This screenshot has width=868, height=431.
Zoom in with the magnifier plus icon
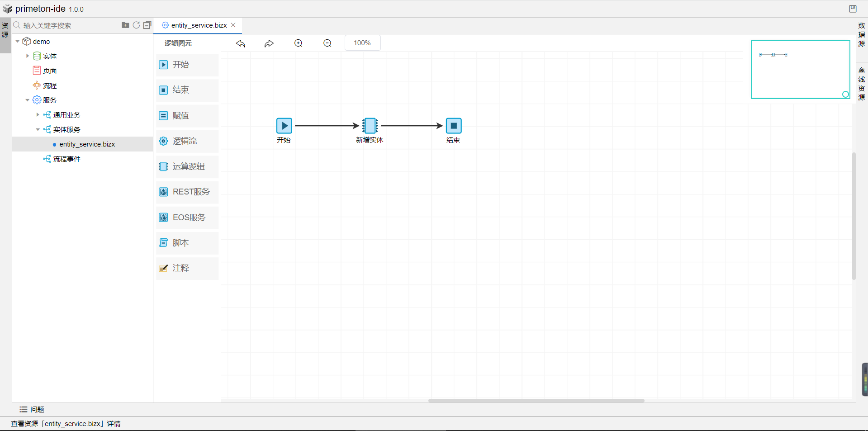[299, 43]
